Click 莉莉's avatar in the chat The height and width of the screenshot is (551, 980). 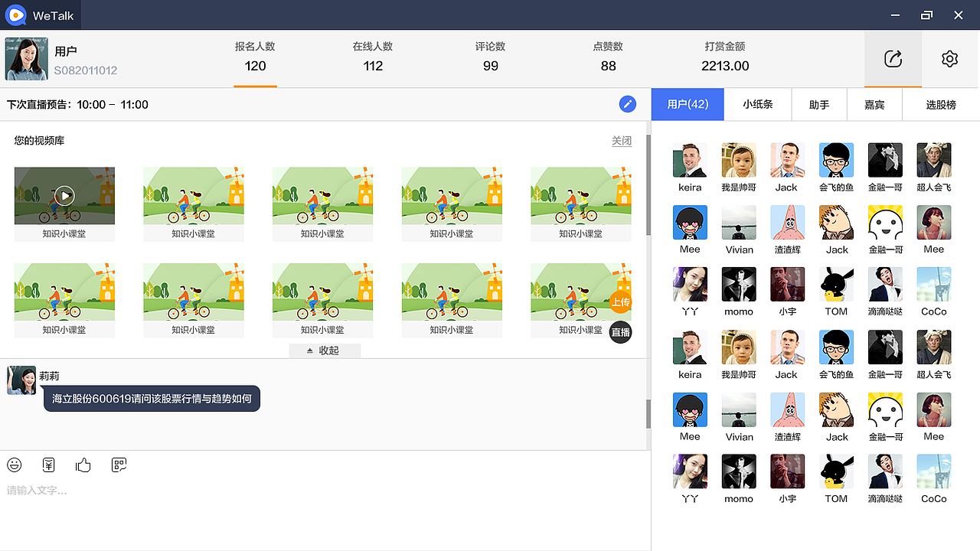point(21,380)
